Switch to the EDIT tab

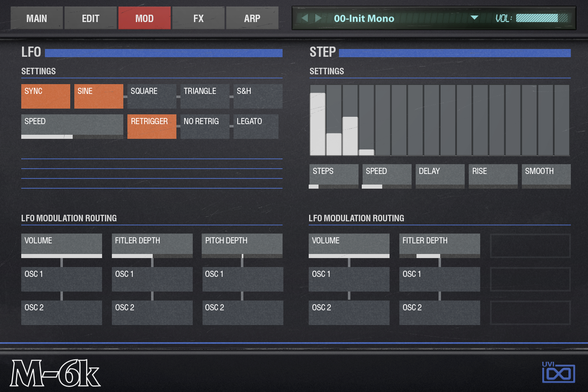coord(91,18)
